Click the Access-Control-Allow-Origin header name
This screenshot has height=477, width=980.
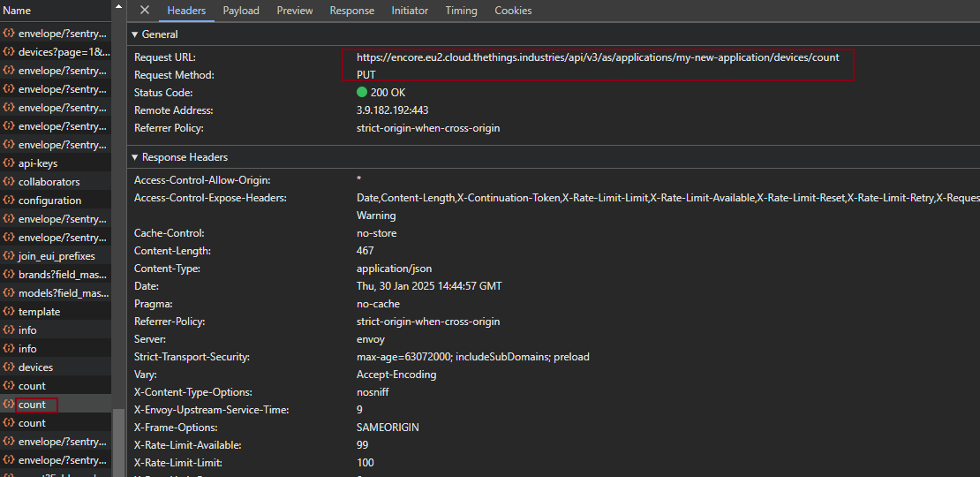click(202, 180)
